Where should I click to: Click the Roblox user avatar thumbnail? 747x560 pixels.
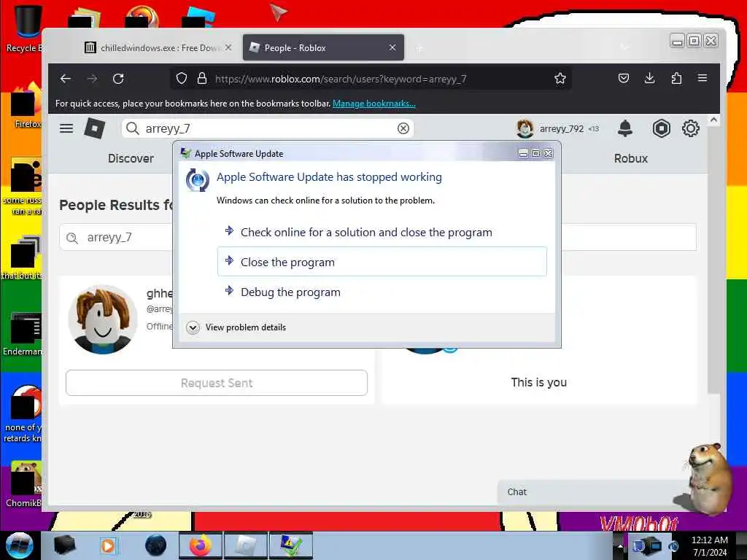(x=103, y=319)
